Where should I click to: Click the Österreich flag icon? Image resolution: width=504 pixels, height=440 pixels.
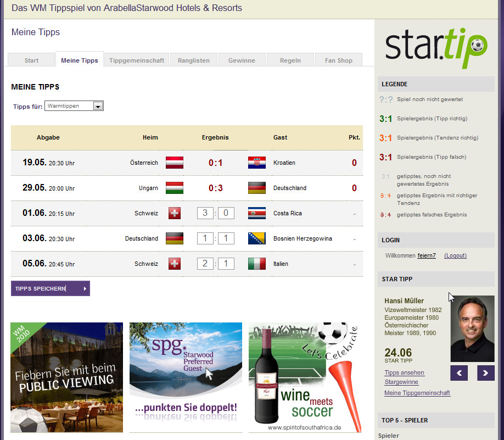coord(175,163)
